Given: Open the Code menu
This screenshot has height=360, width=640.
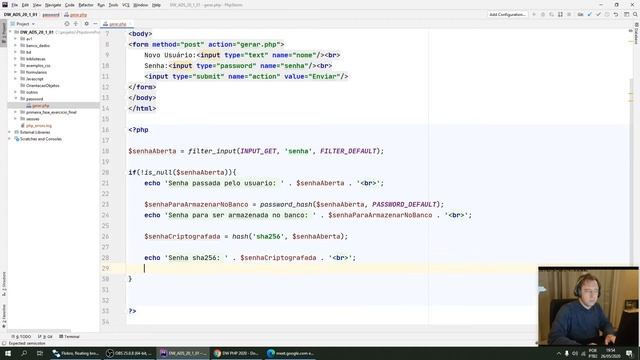Looking at the screenshot, I should point(70,5).
